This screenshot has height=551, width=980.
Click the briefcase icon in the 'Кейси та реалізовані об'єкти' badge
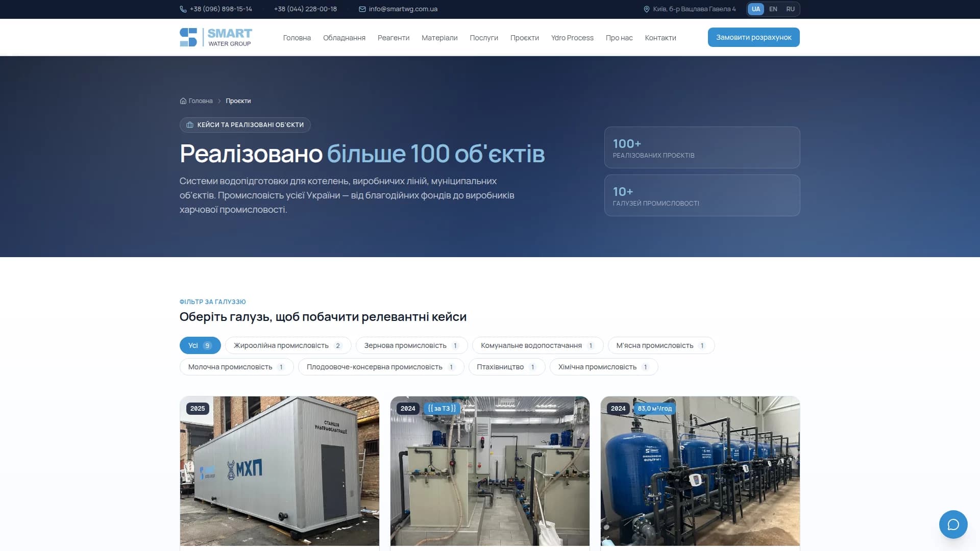(190, 125)
